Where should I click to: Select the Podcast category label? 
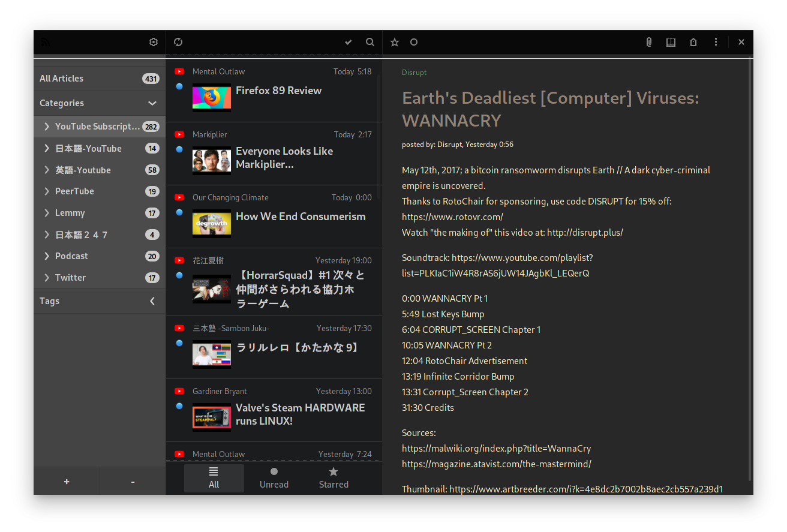[x=71, y=256]
